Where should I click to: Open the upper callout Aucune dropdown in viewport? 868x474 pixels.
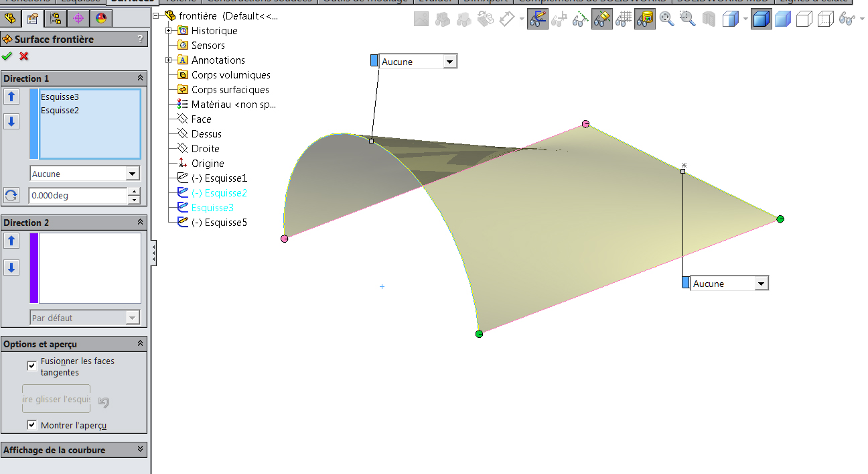click(449, 62)
